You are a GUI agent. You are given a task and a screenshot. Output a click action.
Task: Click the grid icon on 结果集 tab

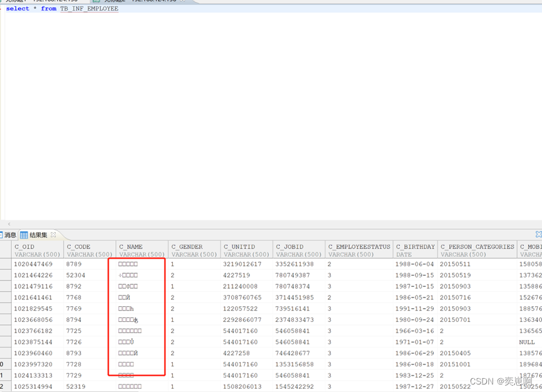(24, 234)
